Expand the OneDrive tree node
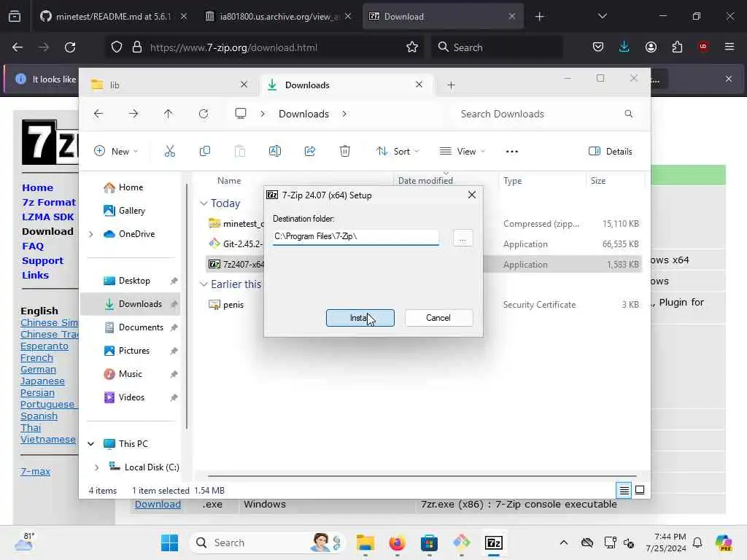 (91, 234)
